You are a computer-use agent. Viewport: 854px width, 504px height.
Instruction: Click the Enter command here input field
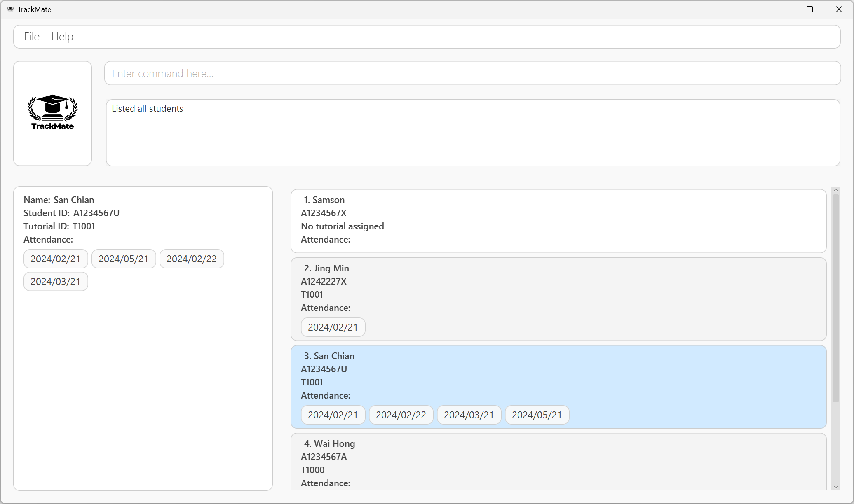click(472, 73)
